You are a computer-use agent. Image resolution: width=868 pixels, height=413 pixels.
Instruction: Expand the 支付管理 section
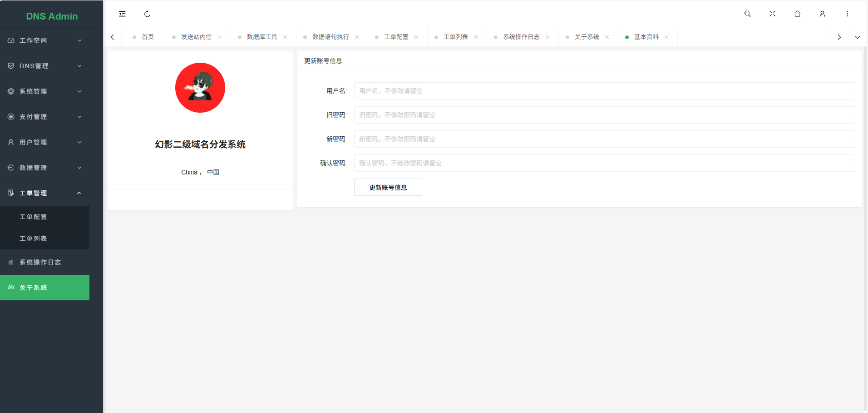pos(44,116)
